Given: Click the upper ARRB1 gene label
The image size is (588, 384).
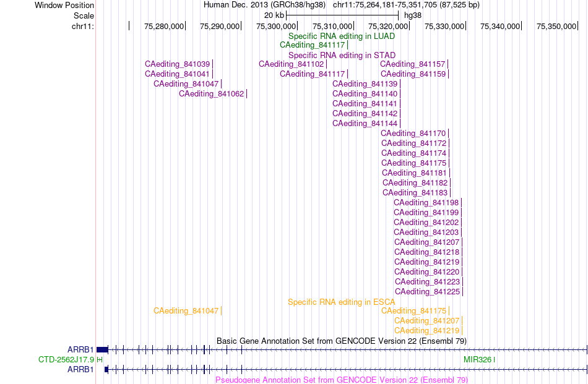Looking at the screenshot, I should (x=80, y=349).
